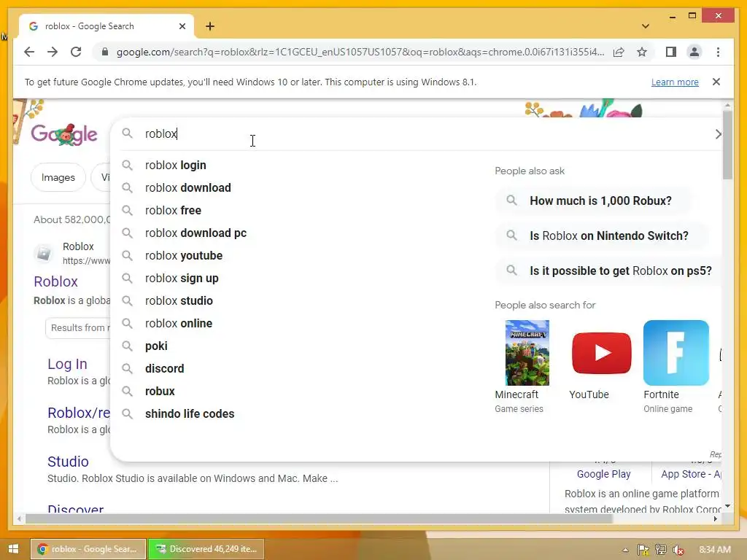This screenshot has height=560, width=747.
Task: Share this page using the share icon
Action: pyautogui.click(x=619, y=52)
